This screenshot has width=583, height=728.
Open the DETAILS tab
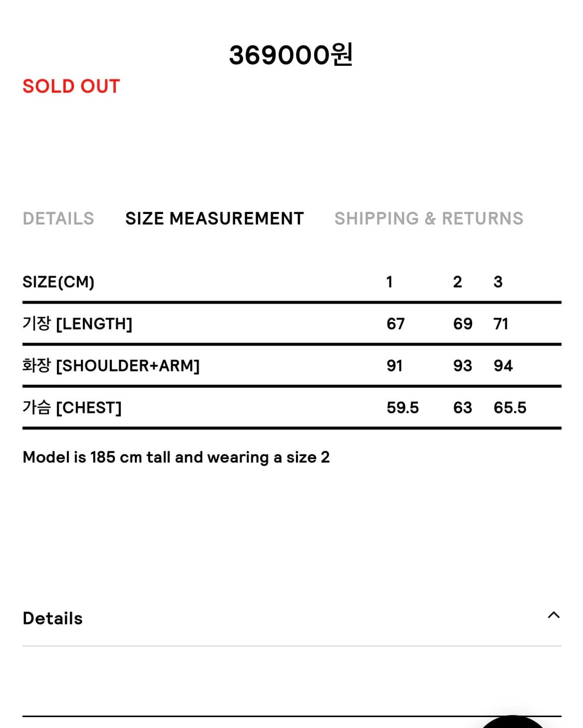[59, 219]
